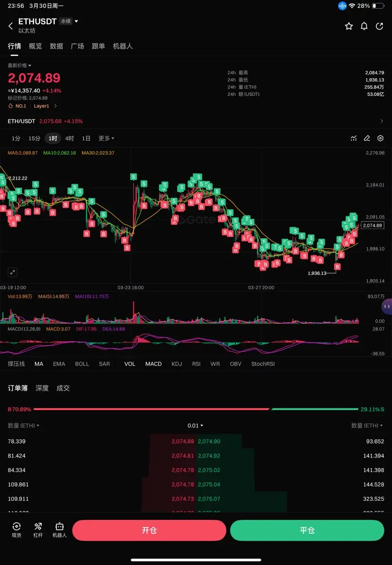Open the bottom bar 机器人 bot icon
This screenshot has width=392, height=565.
point(59,530)
